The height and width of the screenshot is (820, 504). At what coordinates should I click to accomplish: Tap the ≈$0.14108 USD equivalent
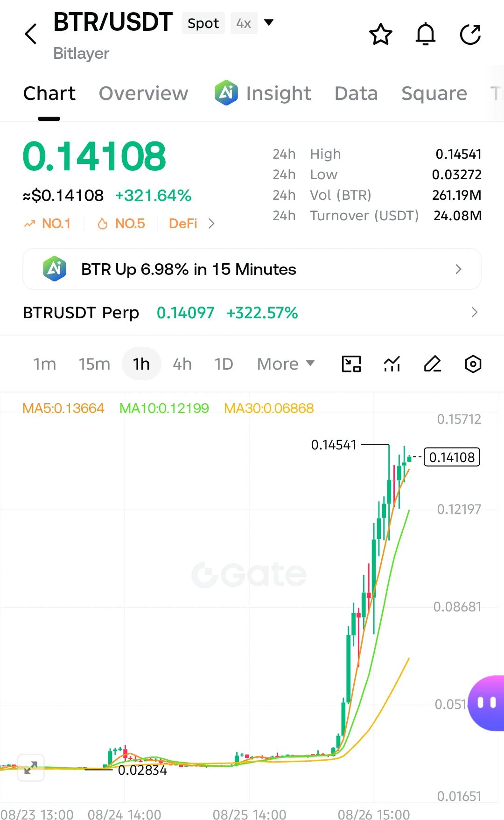[63, 196]
